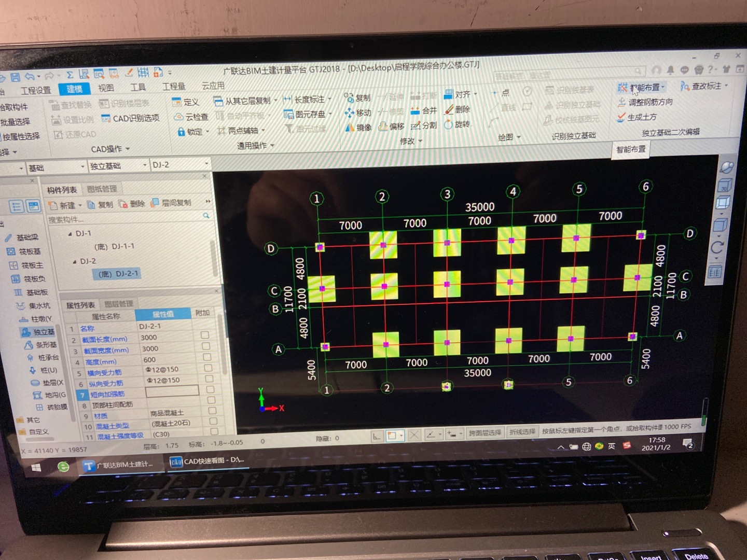The height and width of the screenshot is (560, 747).
Task: Click the 短向加强筋 value input field
Action: click(x=173, y=391)
